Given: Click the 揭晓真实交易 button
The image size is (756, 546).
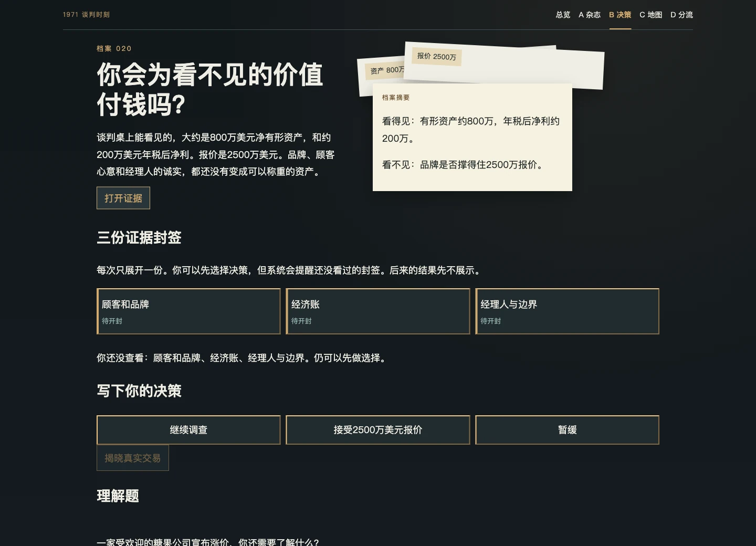Looking at the screenshot, I should point(133,458).
